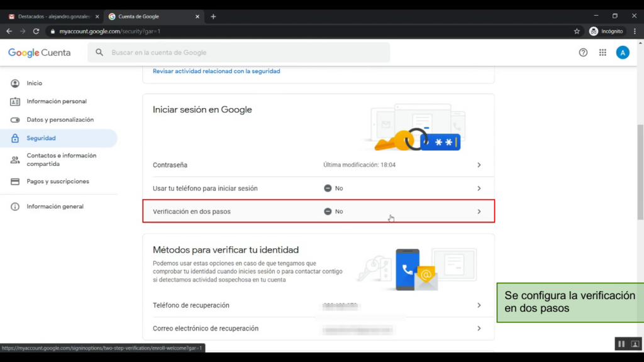This screenshot has width=644, height=362.
Task: Bookmark this page with the star
Action: click(577, 31)
